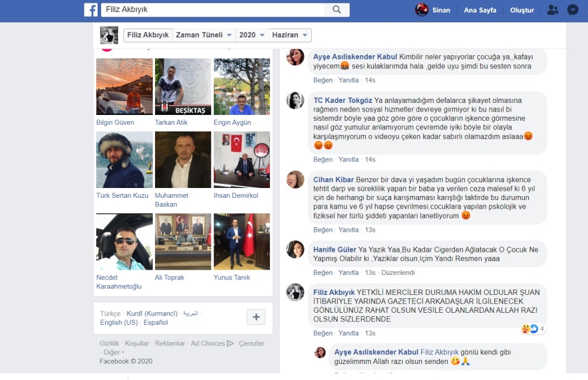Screen dimensions: 588x380
Task: Reply to Hanife Güler's comment via Yanıtla
Action: [x=349, y=272]
